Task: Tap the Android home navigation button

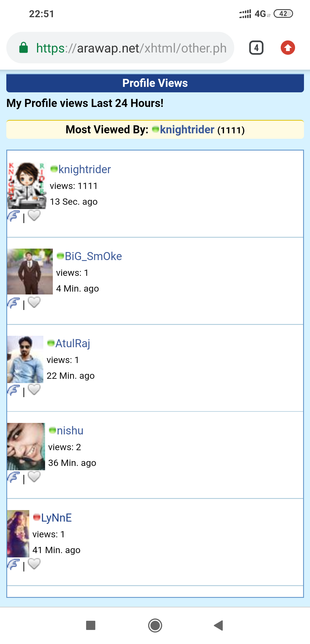Action: [155, 625]
